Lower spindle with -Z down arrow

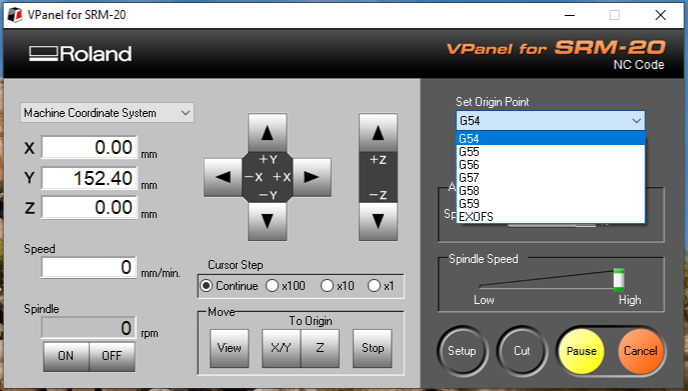pyautogui.click(x=378, y=221)
